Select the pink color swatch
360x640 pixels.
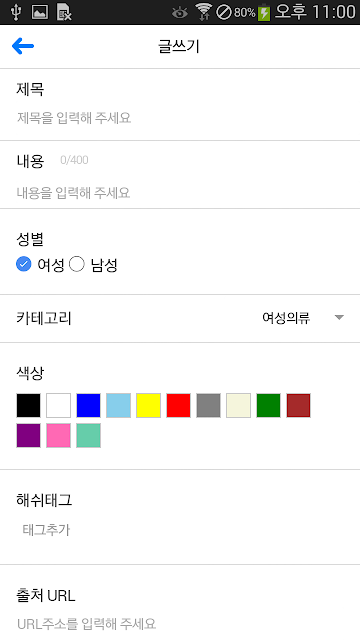coord(58,436)
